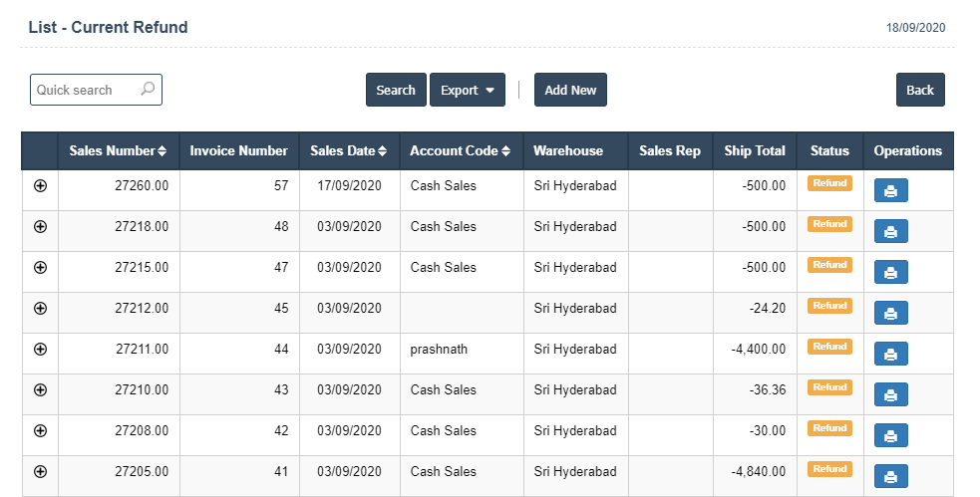Expand row details for sales number 27218.00

[41, 227]
